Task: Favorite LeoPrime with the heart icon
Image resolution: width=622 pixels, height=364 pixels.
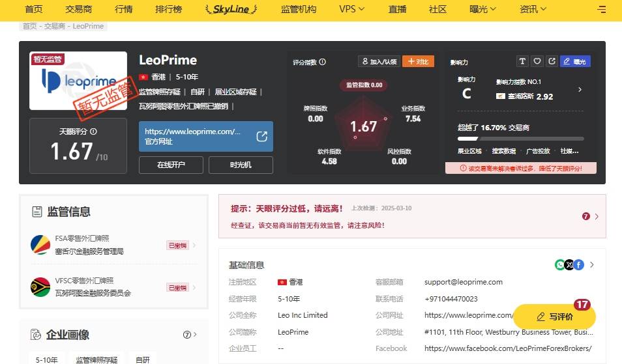Action: coord(537,61)
